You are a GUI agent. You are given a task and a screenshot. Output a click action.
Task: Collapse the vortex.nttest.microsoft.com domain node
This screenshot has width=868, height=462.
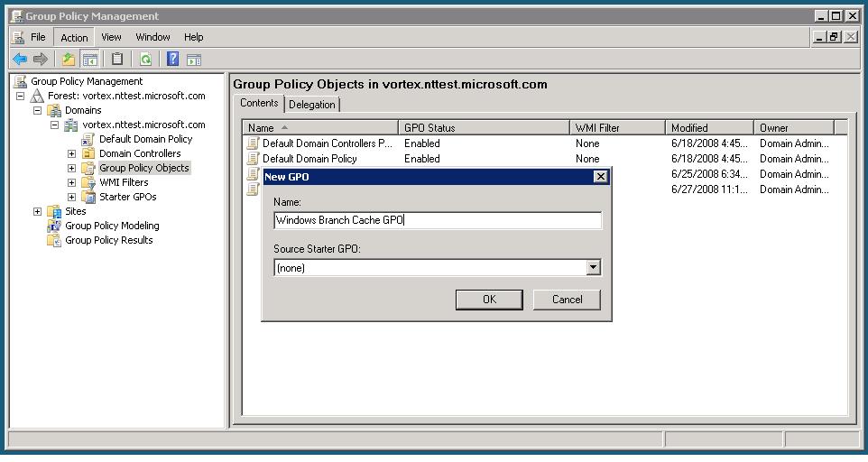(x=55, y=125)
